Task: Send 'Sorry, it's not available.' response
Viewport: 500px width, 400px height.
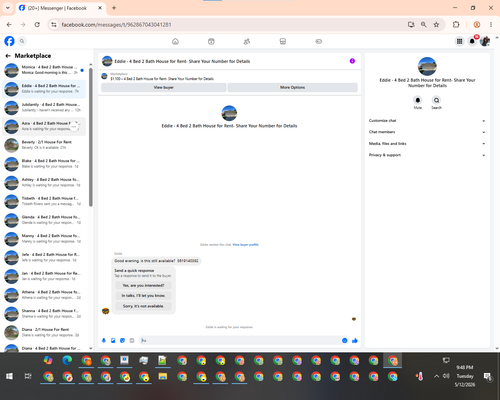Action: pos(143,306)
